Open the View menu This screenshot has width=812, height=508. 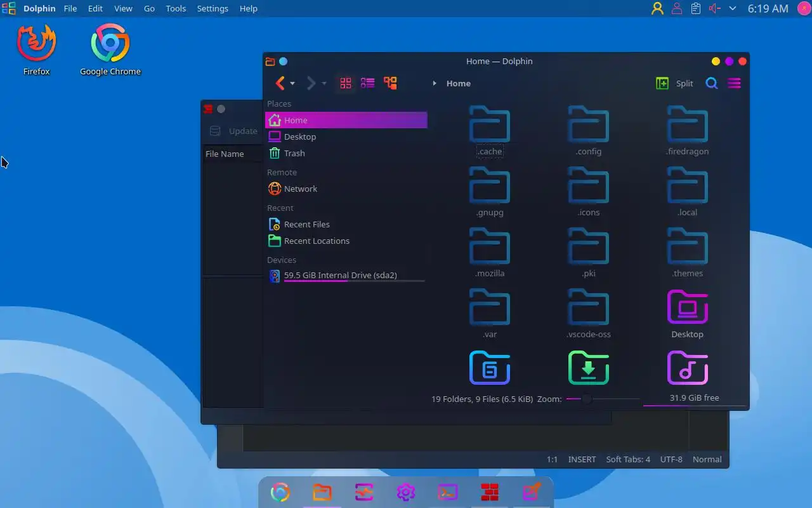click(x=123, y=8)
